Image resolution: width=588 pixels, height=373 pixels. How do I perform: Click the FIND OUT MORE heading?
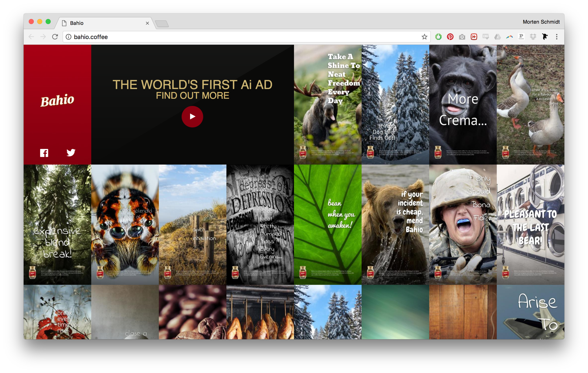click(192, 96)
